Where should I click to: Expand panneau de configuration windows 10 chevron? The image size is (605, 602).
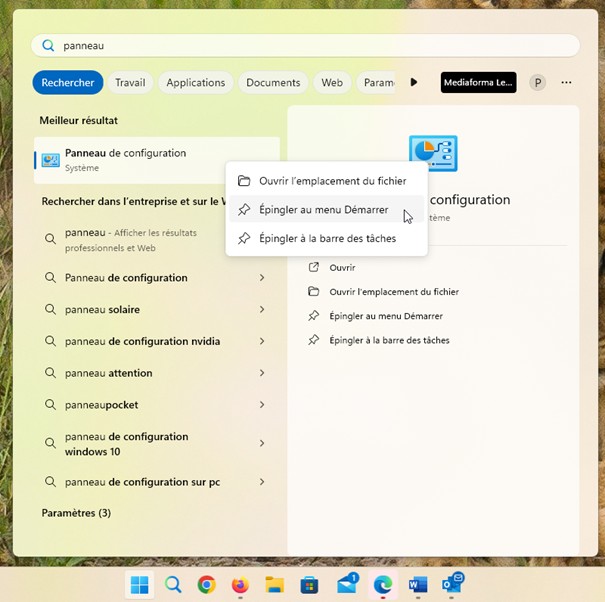262,443
